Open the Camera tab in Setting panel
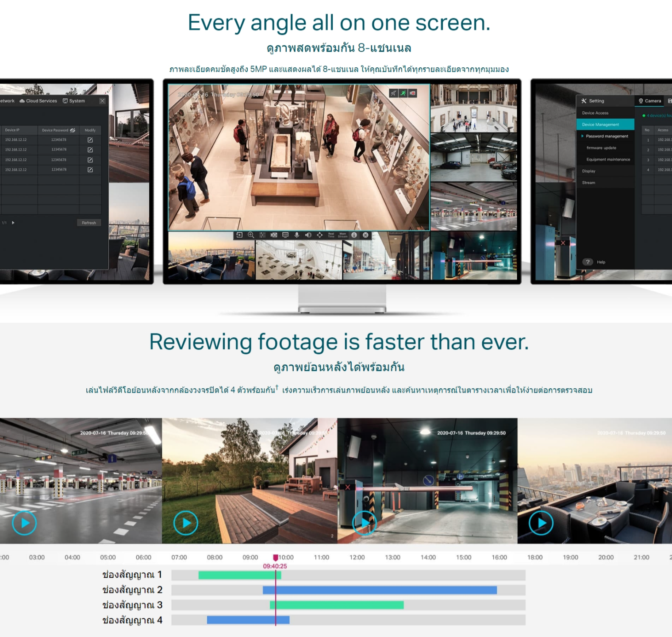 649,101
